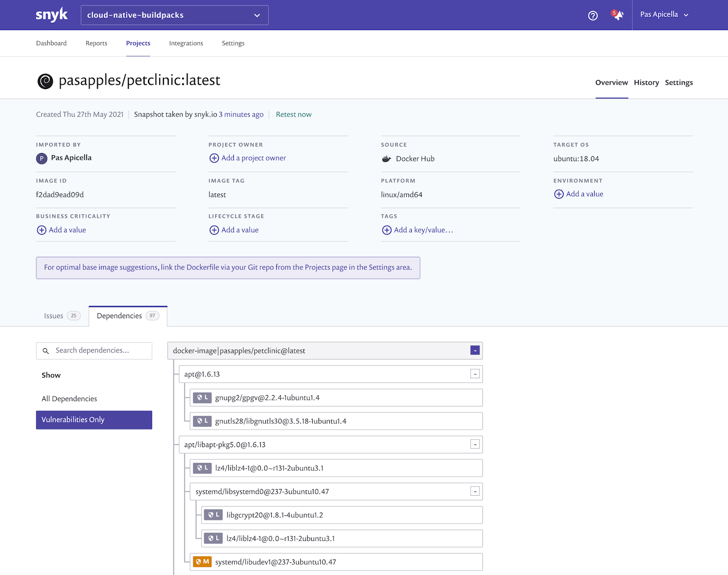728x575 pixels.
Task: Click the plus icon under Lifecycle Stage
Action: coord(214,230)
